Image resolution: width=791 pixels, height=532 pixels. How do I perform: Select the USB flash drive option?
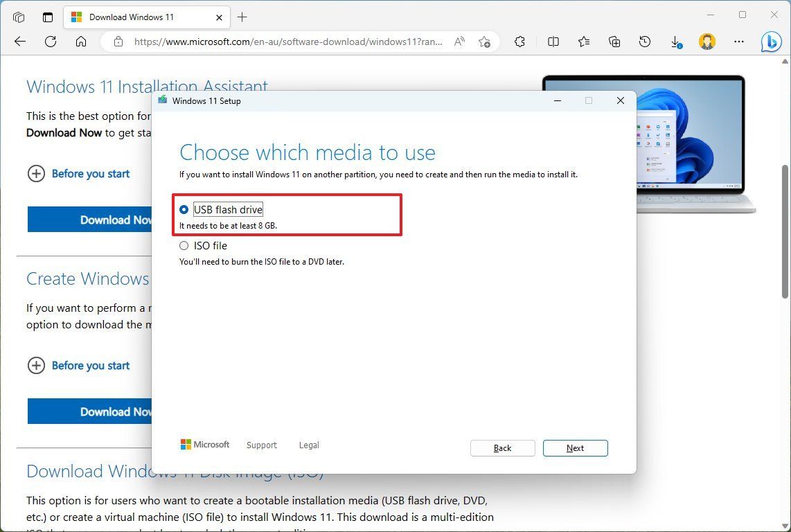click(x=184, y=209)
